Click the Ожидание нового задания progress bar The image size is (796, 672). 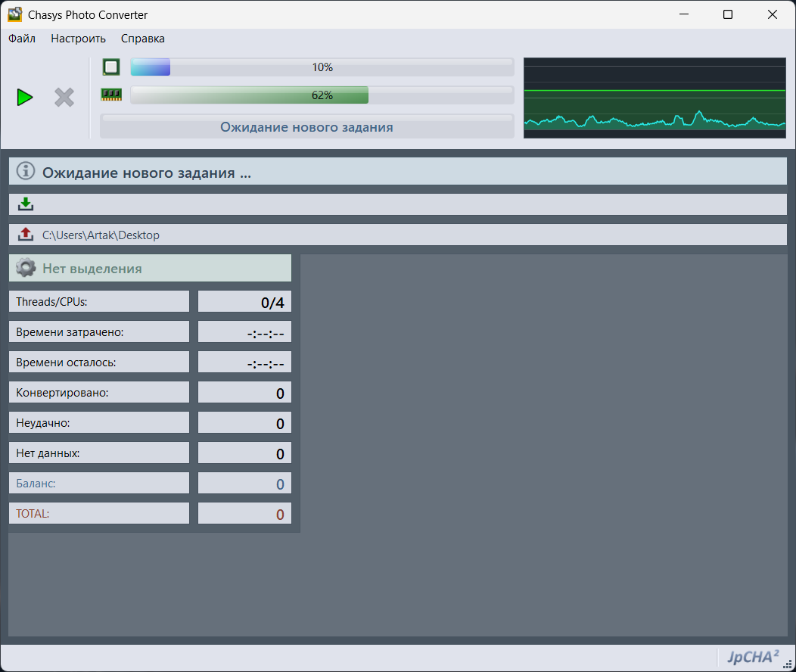(x=307, y=126)
